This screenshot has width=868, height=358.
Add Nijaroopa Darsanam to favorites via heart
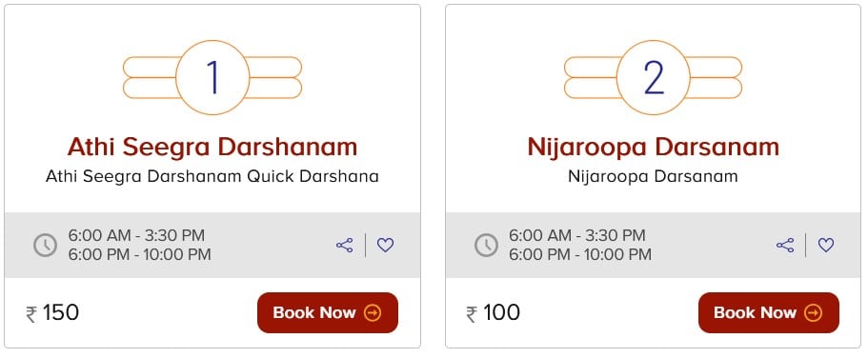point(826,245)
